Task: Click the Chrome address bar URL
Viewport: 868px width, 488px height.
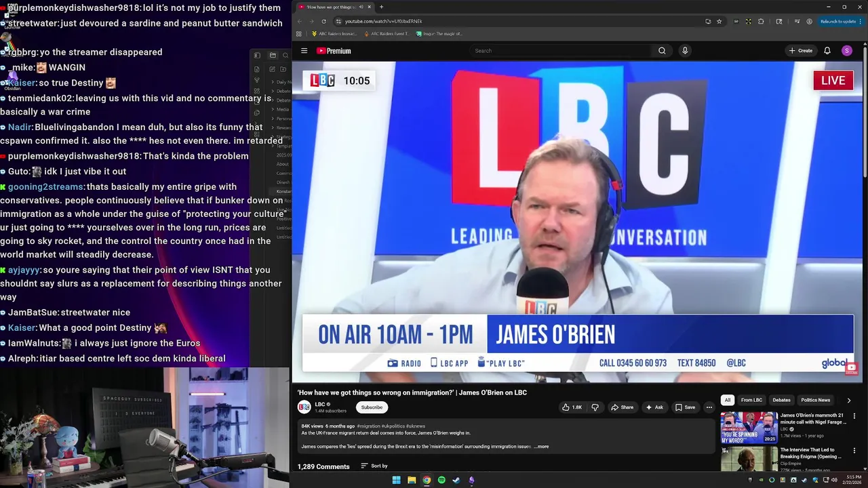Action: [x=384, y=21]
